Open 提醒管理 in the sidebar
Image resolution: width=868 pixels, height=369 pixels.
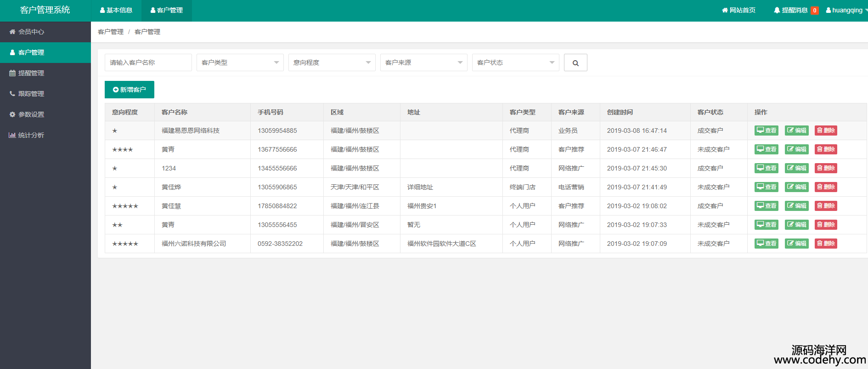coord(45,73)
